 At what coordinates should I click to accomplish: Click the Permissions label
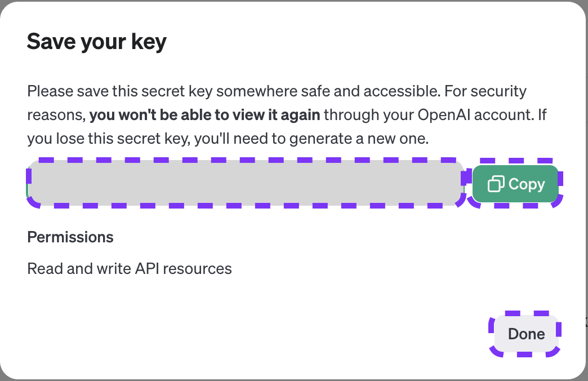(x=70, y=237)
